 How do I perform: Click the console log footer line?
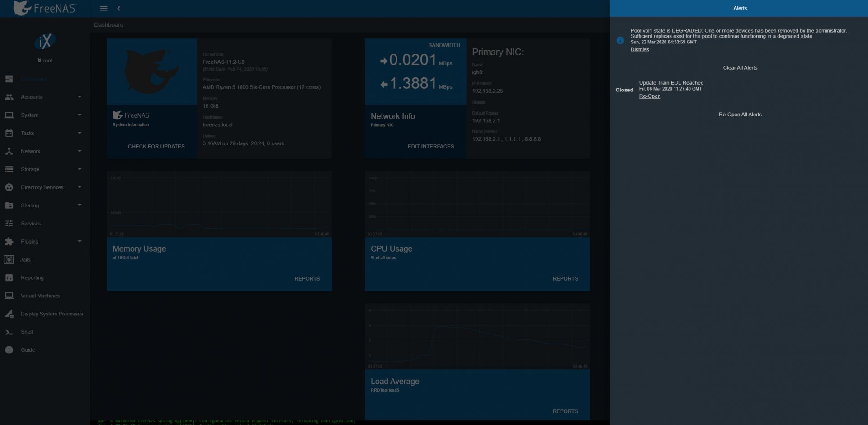(226, 421)
